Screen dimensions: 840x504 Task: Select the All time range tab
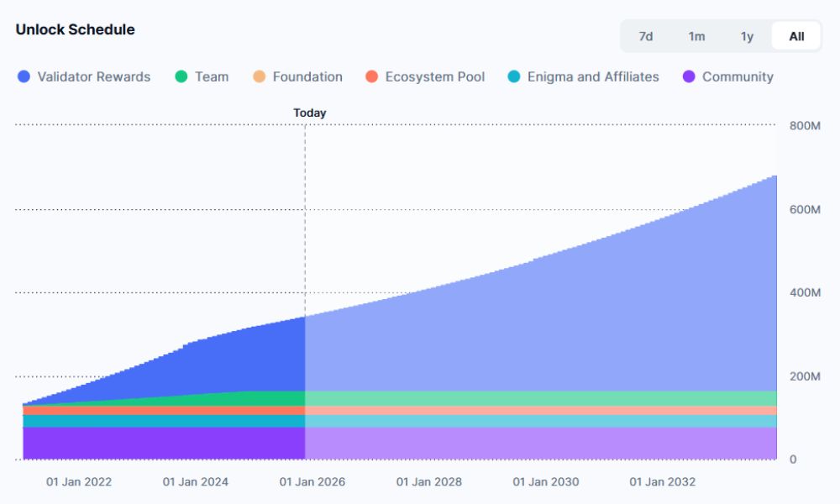796,36
